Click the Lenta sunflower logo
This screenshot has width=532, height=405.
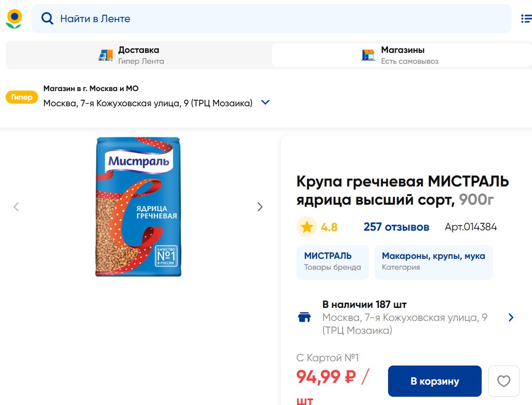[x=14, y=19]
